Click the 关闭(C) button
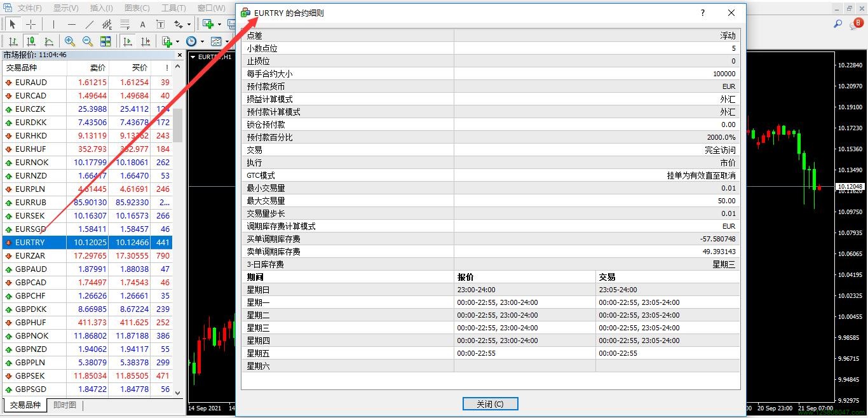 [x=490, y=404]
